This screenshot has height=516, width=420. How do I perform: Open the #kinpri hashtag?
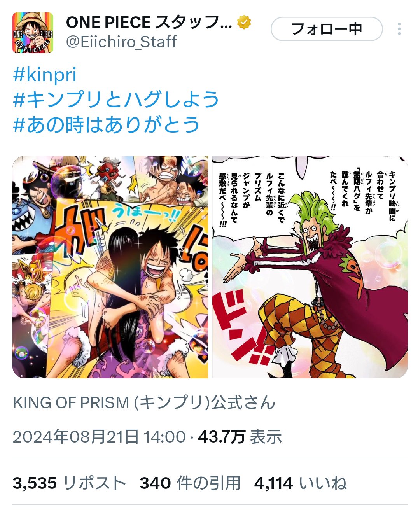click(x=45, y=75)
